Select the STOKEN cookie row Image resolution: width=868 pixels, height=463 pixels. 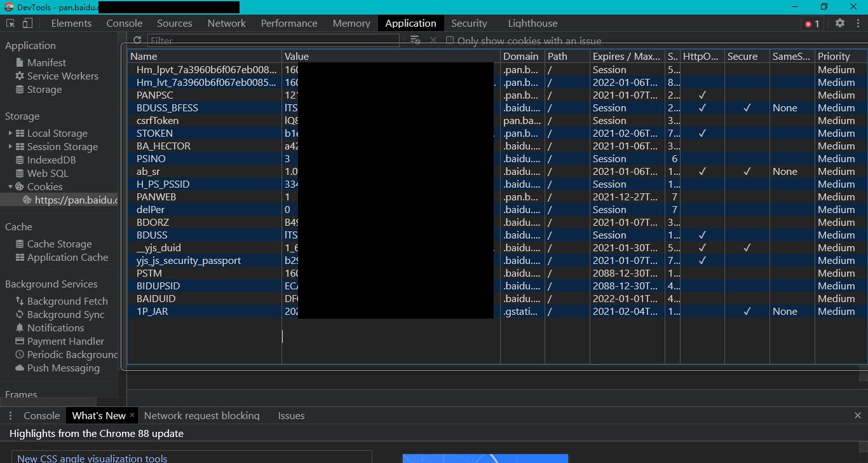coord(497,133)
